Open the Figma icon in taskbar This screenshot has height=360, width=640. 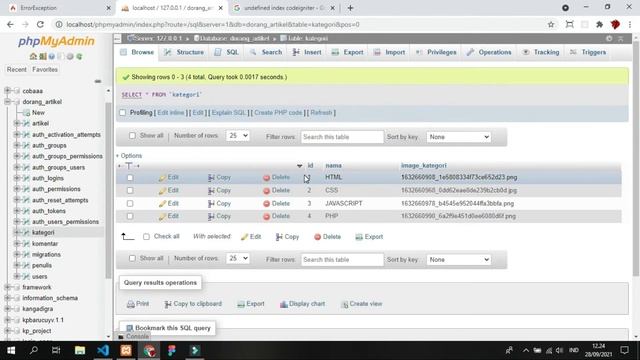point(172,350)
